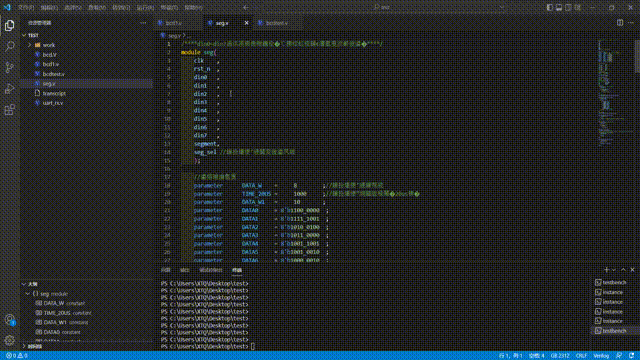
Task: Close the seg.v editor tab
Action: tap(246, 23)
